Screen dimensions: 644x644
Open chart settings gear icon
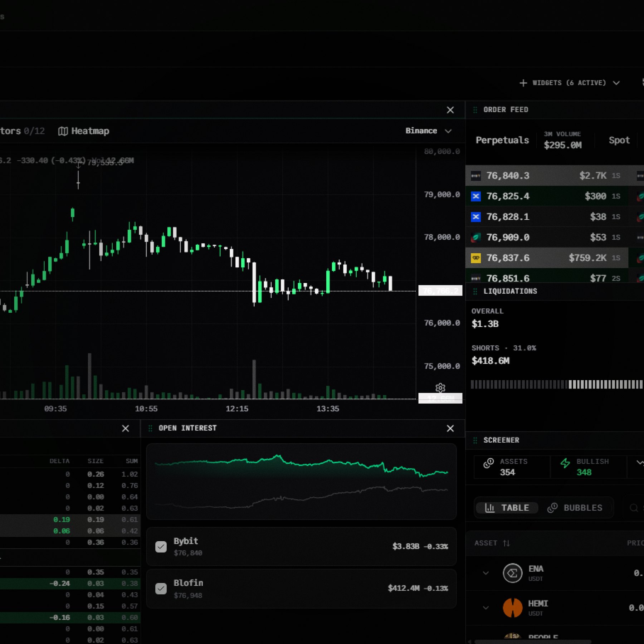coord(440,388)
